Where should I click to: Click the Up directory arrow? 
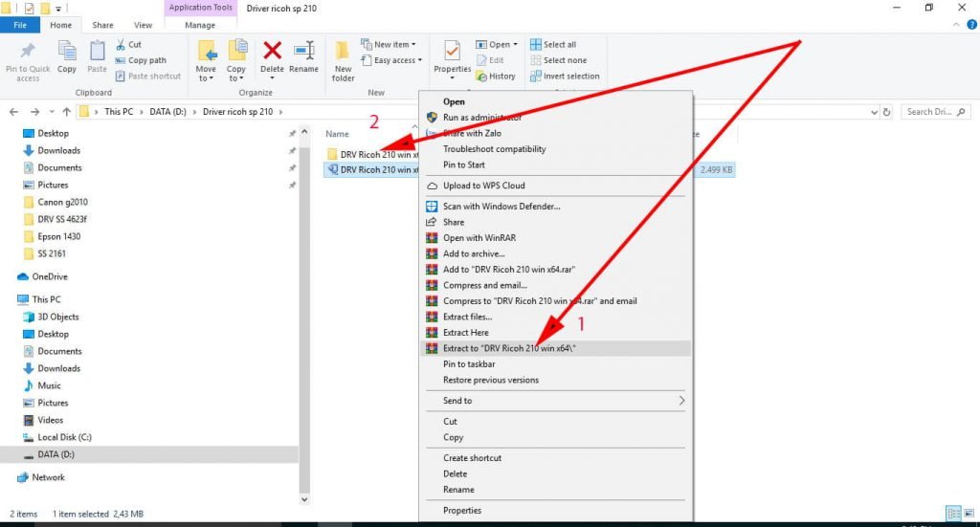pyautogui.click(x=65, y=112)
